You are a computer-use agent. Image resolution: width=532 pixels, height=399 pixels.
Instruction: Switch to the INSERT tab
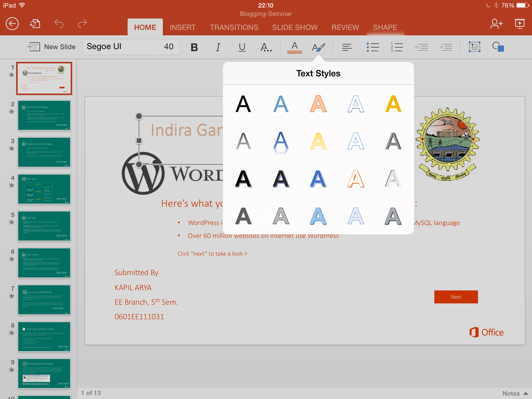(183, 27)
